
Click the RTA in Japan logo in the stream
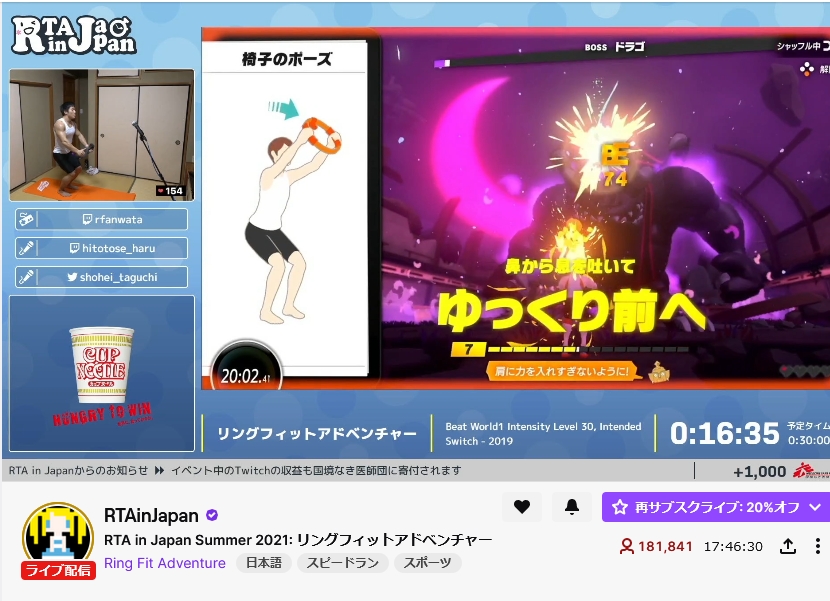click(74, 35)
